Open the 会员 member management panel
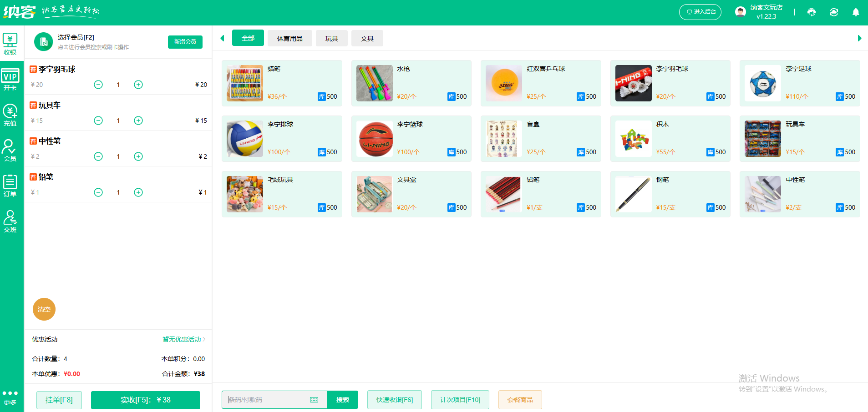Viewport: 868px width, 412px height. 10,150
